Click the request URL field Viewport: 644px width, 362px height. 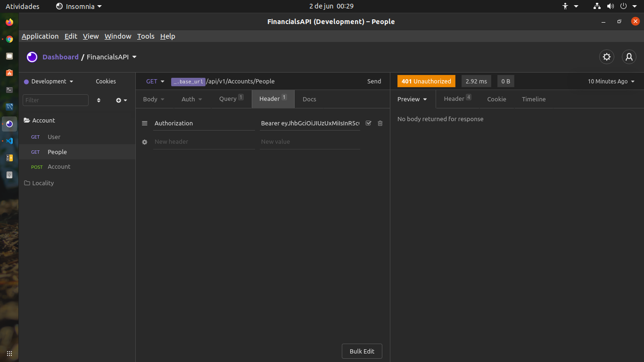tap(265, 82)
